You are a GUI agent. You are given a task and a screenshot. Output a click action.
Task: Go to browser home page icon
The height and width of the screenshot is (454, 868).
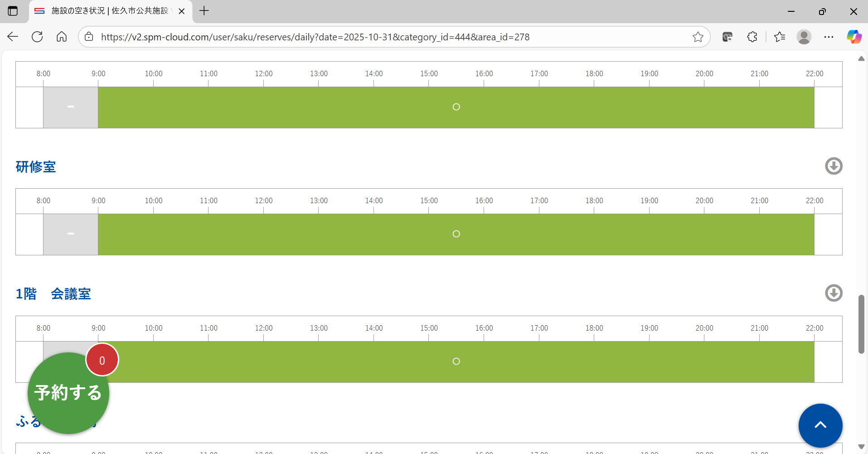point(62,37)
